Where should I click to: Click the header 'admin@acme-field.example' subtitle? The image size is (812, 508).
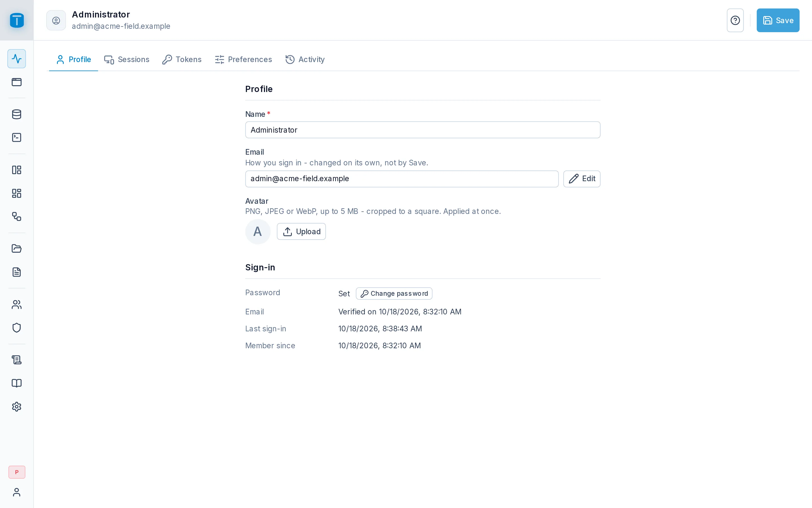point(121,26)
